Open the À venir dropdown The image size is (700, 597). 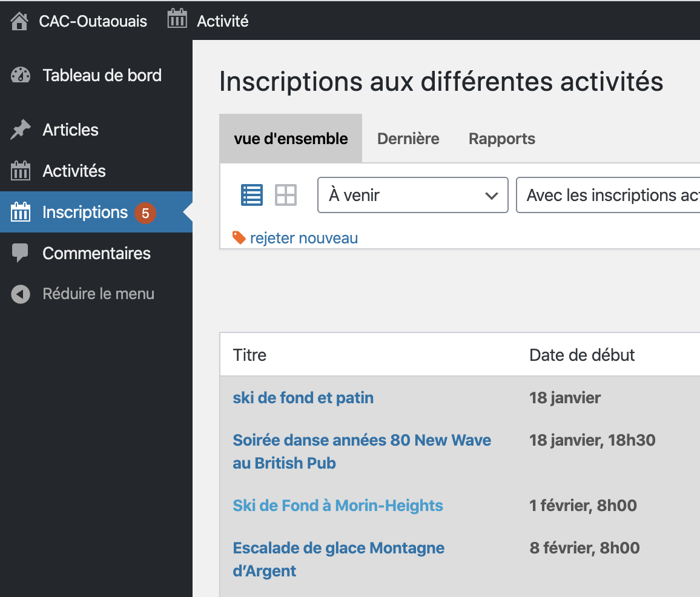click(x=412, y=195)
